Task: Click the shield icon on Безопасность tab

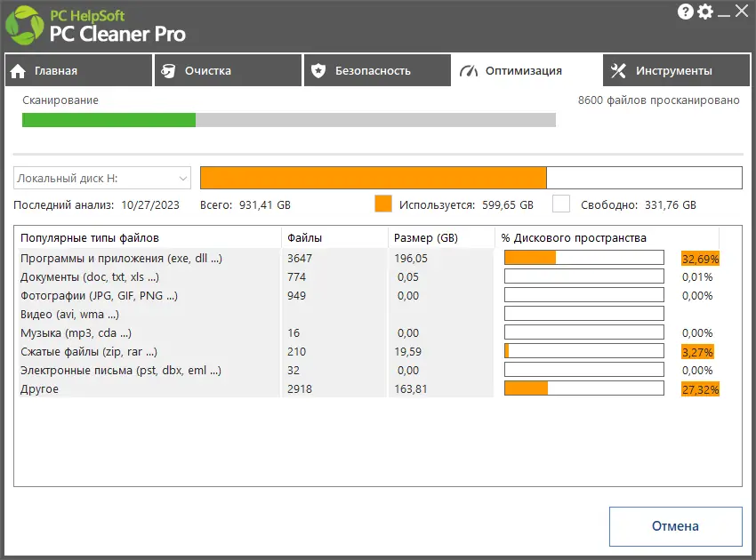Action: tap(318, 71)
